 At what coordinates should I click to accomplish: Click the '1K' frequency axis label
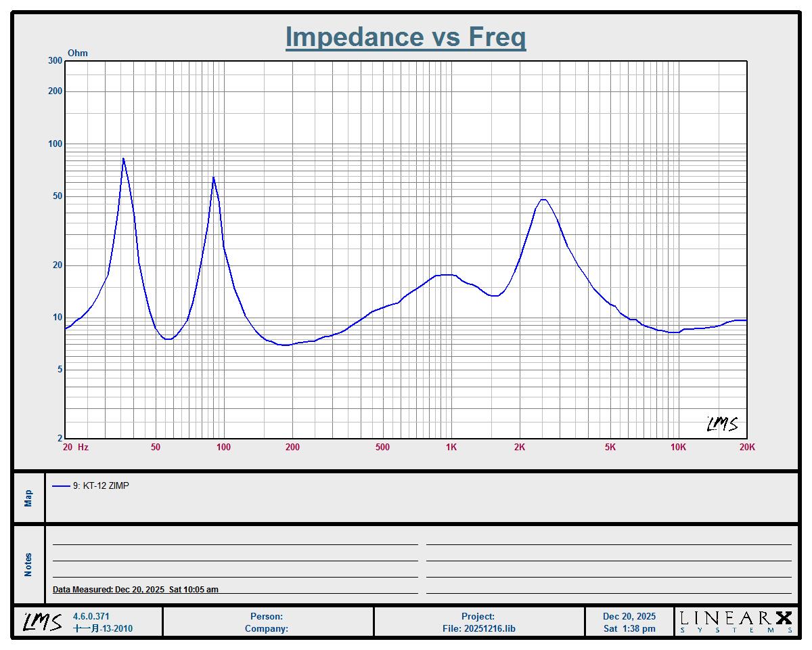point(451,447)
